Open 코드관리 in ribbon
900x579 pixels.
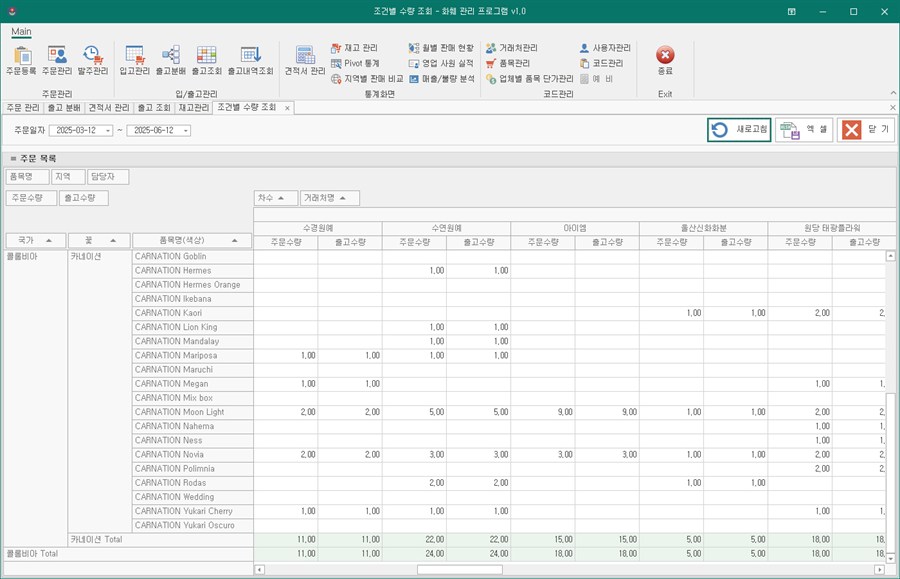(x=601, y=64)
